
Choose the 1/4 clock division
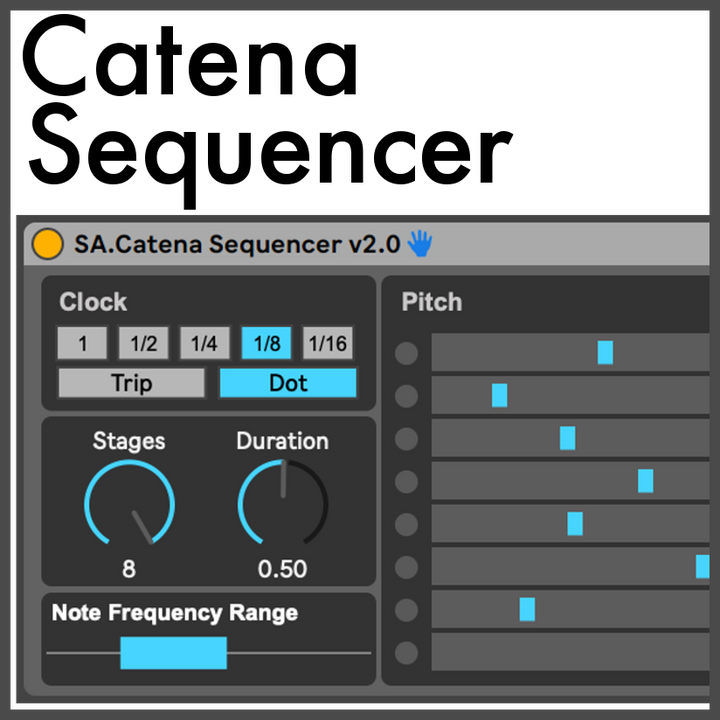[x=204, y=344]
